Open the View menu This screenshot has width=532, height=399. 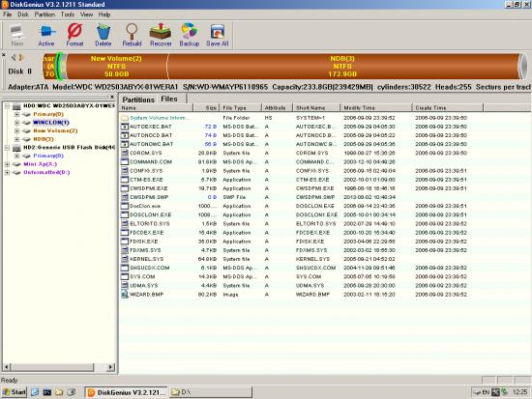tap(86, 14)
